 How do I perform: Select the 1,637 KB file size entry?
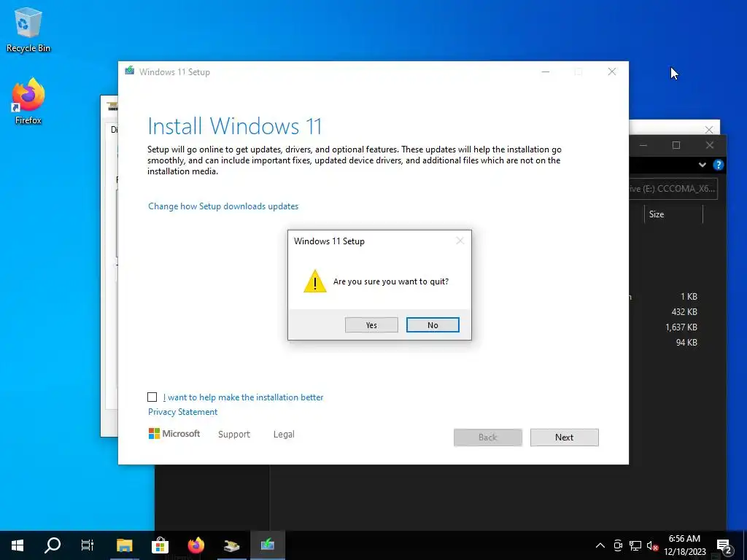[x=681, y=327]
